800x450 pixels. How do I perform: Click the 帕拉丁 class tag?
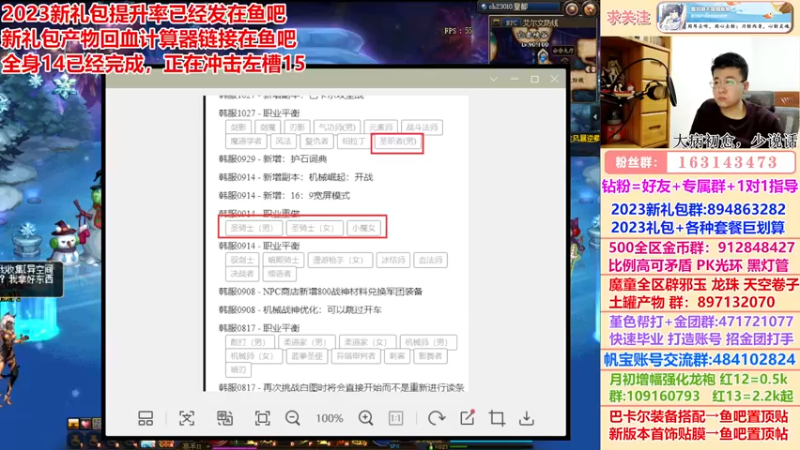(x=354, y=141)
